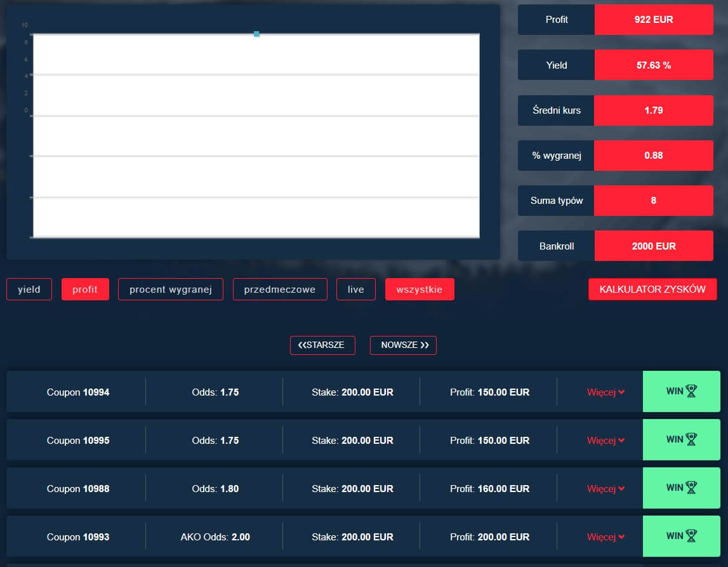Click the trophy icon on coupon 10988

click(x=691, y=488)
